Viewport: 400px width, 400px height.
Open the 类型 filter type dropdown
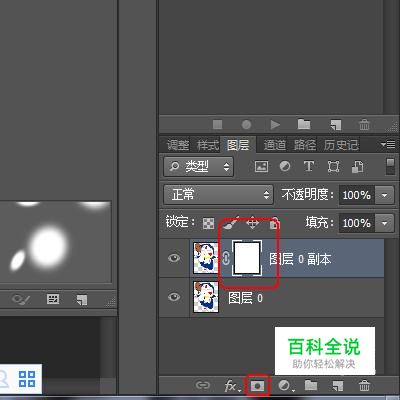pos(198,166)
